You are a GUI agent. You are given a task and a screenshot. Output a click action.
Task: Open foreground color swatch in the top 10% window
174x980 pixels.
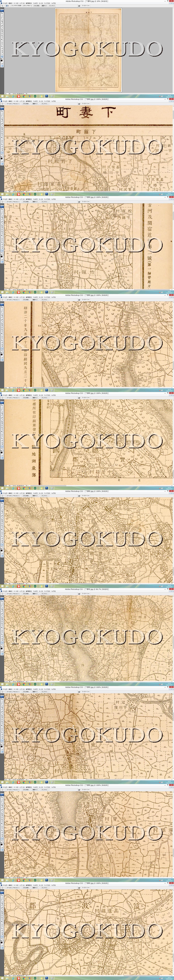[1, 60]
